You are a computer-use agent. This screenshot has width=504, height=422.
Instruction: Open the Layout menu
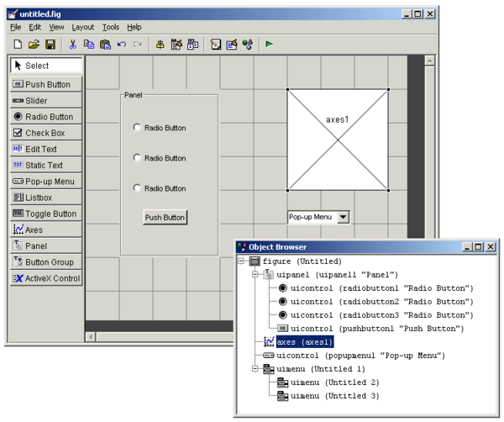coord(82,28)
